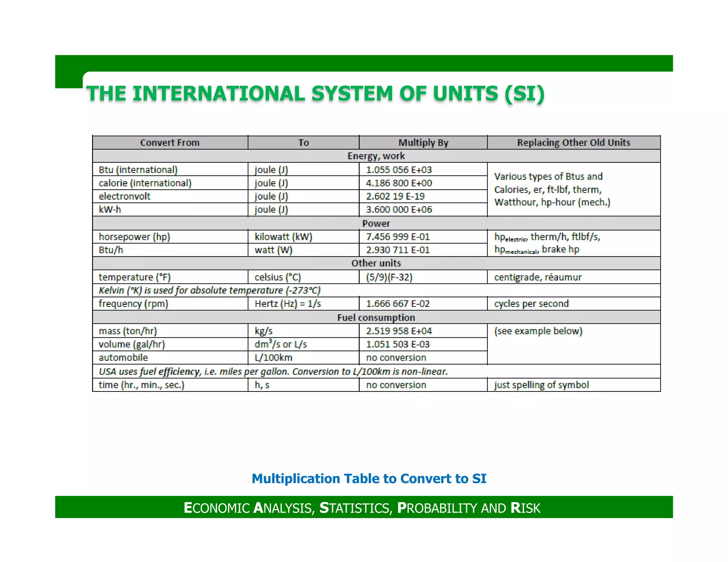Click the 'Energy, work' section row
Viewport: 728px width, 562px height.
coord(376,156)
